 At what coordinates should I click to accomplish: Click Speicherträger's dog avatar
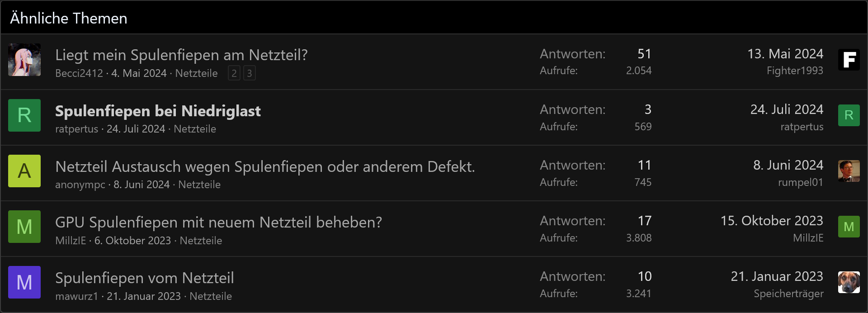click(849, 282)
